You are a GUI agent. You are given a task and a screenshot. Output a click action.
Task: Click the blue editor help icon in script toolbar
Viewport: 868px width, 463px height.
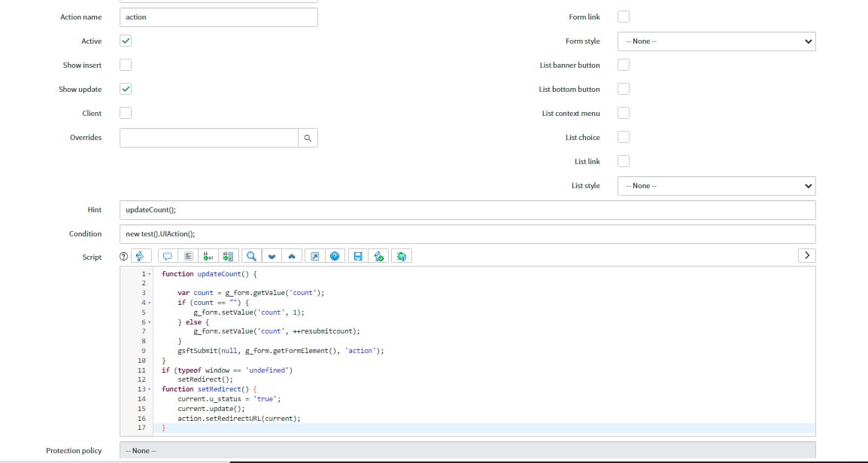[x=335, y=257]
